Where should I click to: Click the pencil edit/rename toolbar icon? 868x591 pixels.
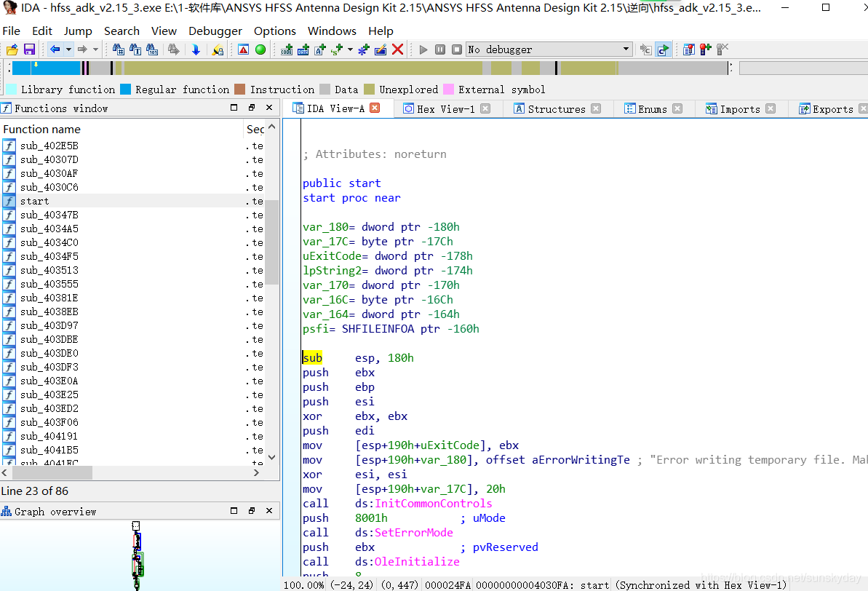(x=381, y=49)
